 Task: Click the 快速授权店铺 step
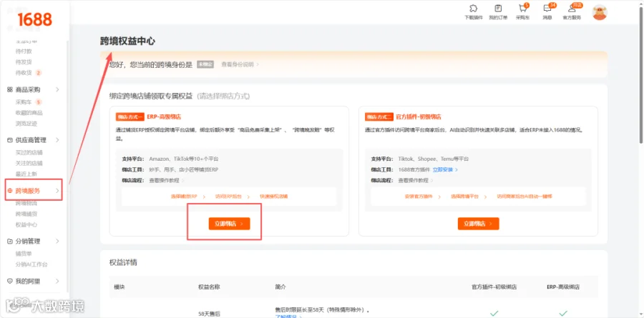(x=273, y=197)
